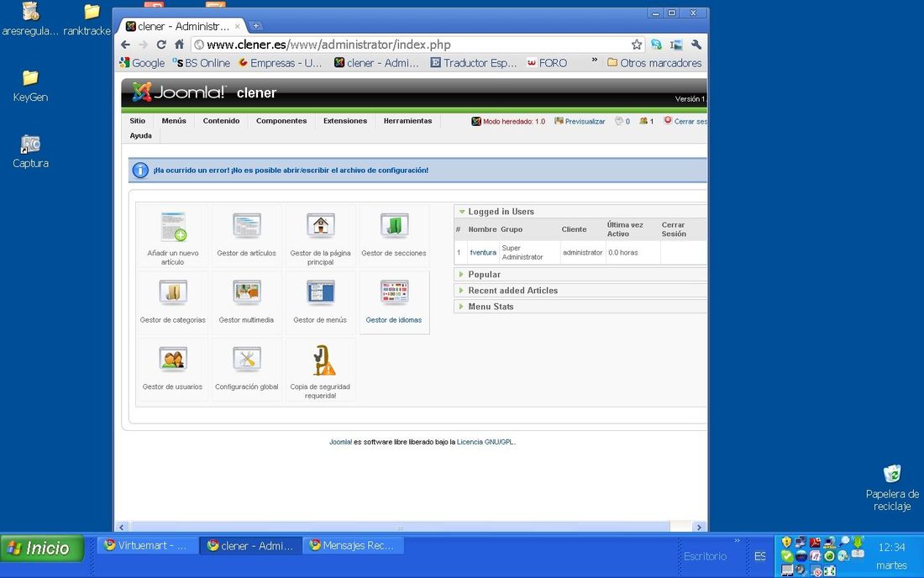Open new tab with plus button
This screenshot has width=924, height=578.
pyautogui.click(x=255, y=26)
